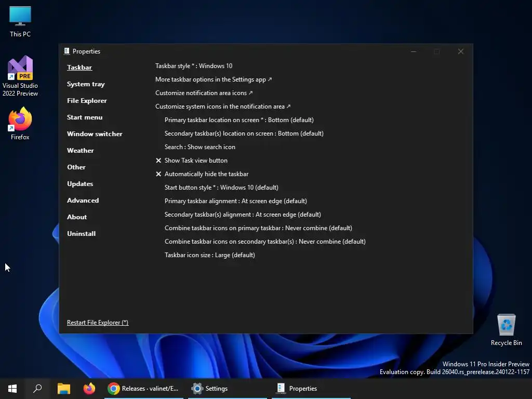Switch to Chrome Releases valinet taskbar window
The width and height of the screenshot is (532, 399).
click(x=143, y=389)
